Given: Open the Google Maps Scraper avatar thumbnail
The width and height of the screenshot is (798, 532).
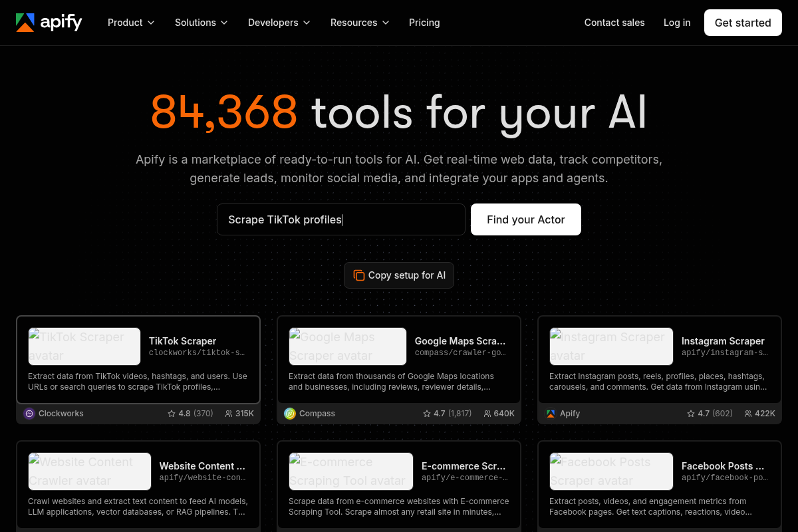Looking at the screenshot, I should [348, 346].
